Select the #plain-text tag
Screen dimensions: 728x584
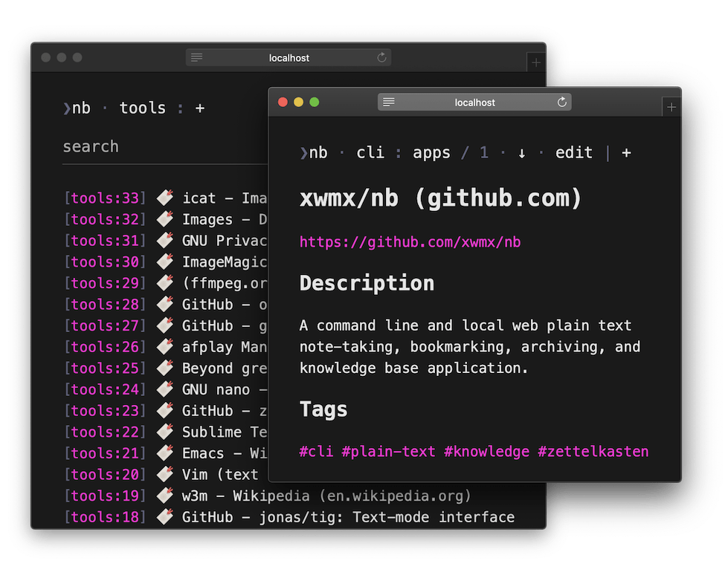pyautogui.click(x=388, y=452)
